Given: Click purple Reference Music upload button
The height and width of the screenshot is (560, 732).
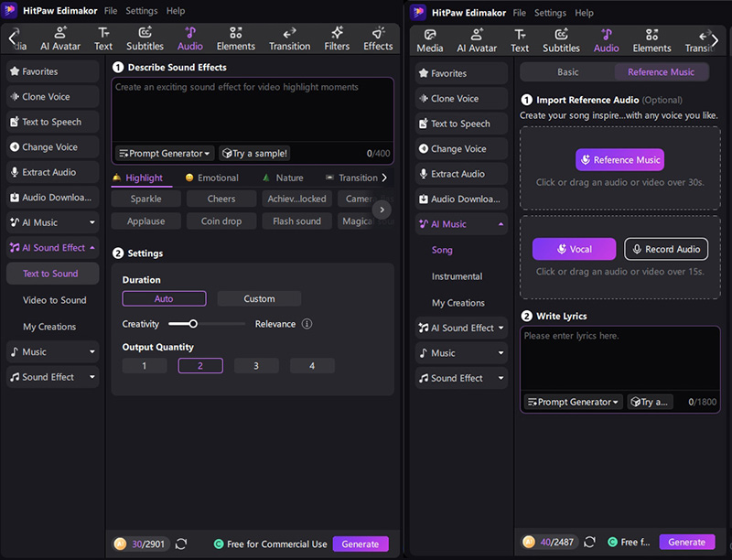Looking at the screenshot, I should 620,160.
